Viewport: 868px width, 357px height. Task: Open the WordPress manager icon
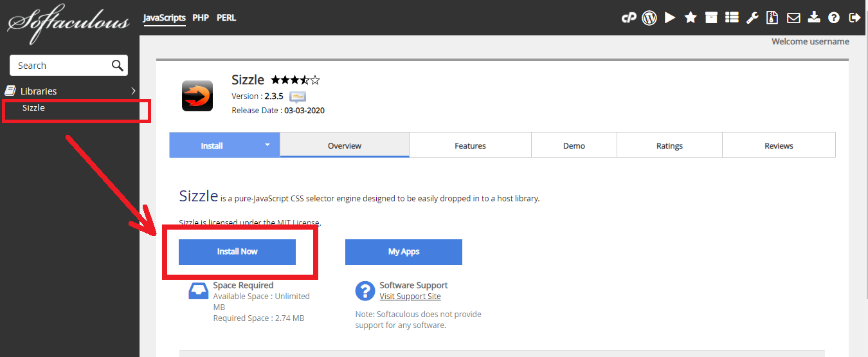[x=649, y=18]
